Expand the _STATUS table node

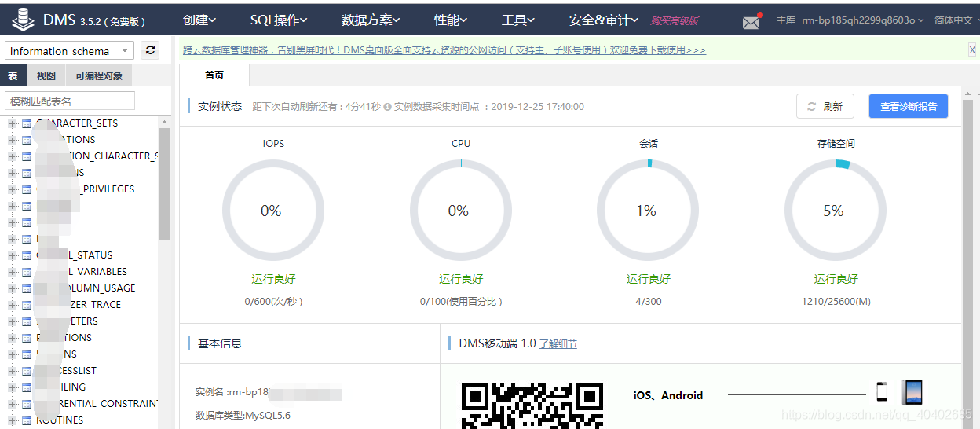click(x=12, y=255)
